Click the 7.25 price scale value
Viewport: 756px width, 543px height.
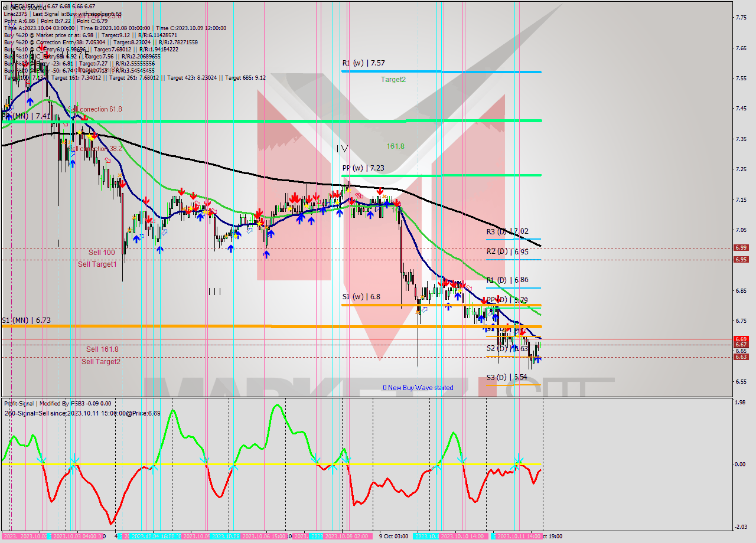(741, 169)
